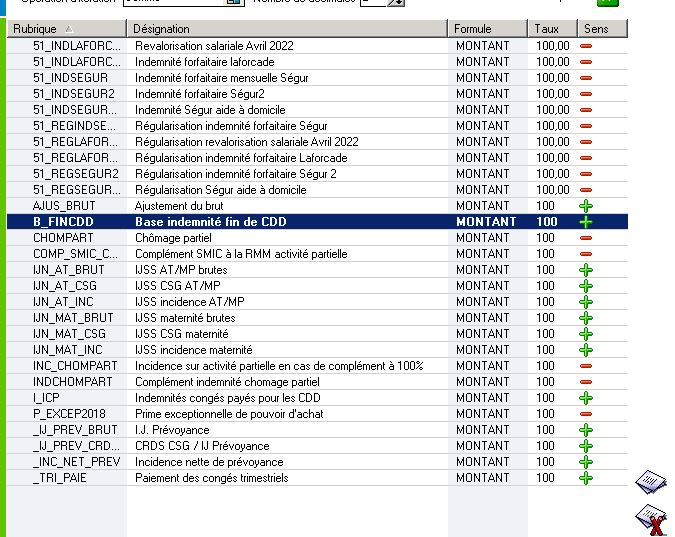Click minus Sens icon for Indemnité forfaitaire laforcade
This screenshot has height=537, width=675.
(x=586, y=62)
